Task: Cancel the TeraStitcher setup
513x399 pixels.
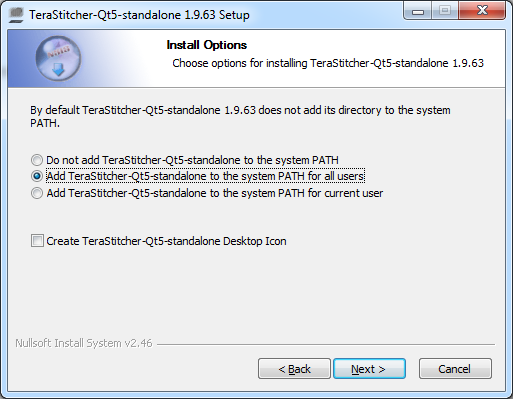Action: pos(455,369)
